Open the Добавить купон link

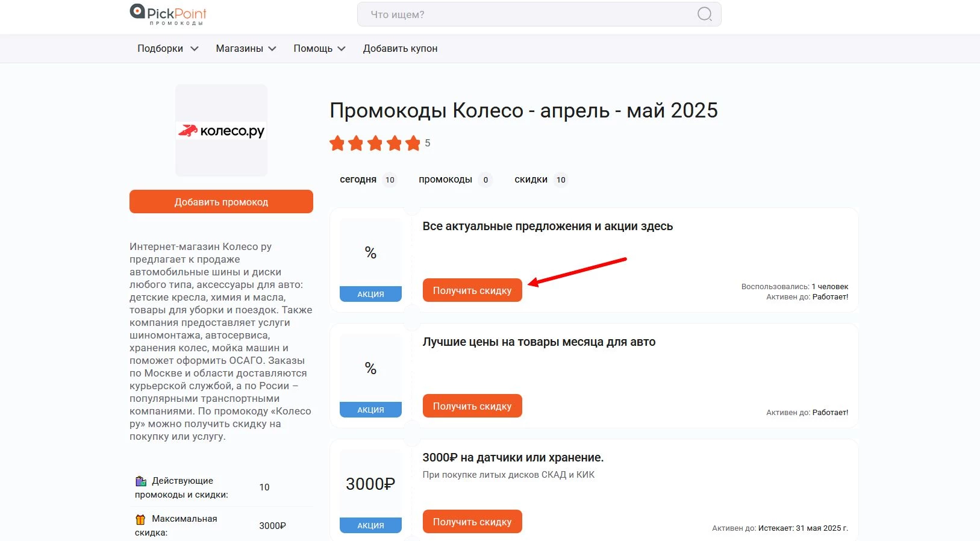[400, 49]
